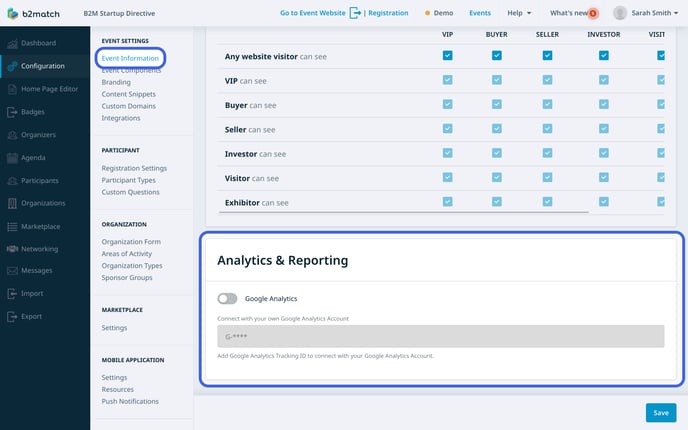Open Organization Types settings
Viewport: 688px width, 430px height.
click(x=132, y=265)
